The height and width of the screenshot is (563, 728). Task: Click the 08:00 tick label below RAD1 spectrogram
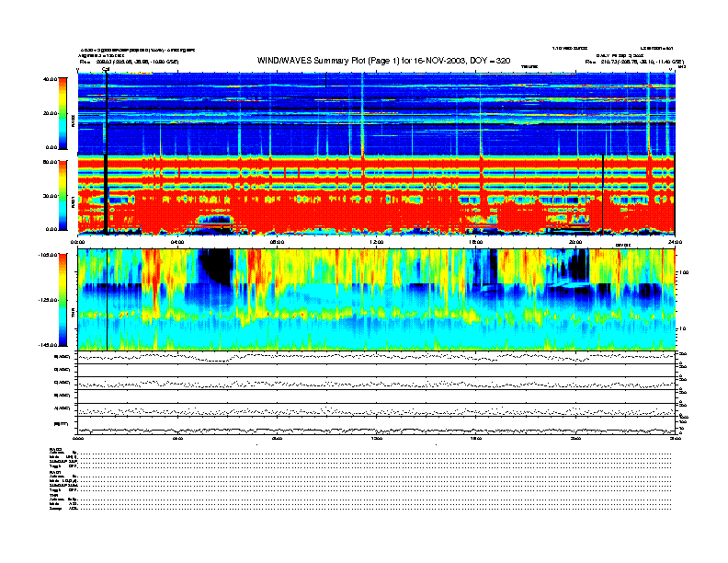pos(277,242)
